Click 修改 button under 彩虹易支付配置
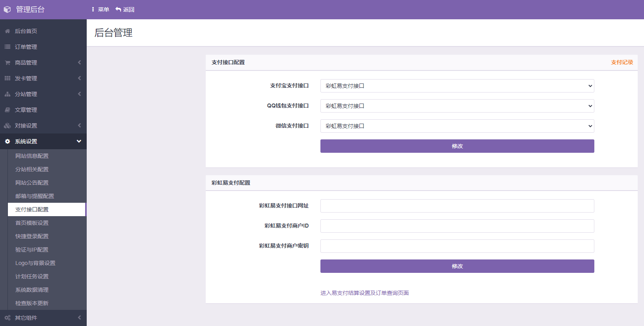 tap(457, 266)
